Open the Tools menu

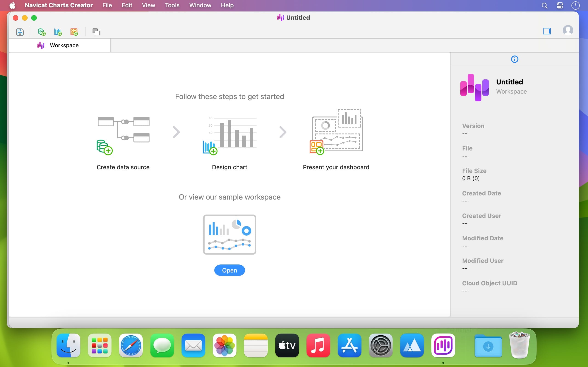point(172,5)
